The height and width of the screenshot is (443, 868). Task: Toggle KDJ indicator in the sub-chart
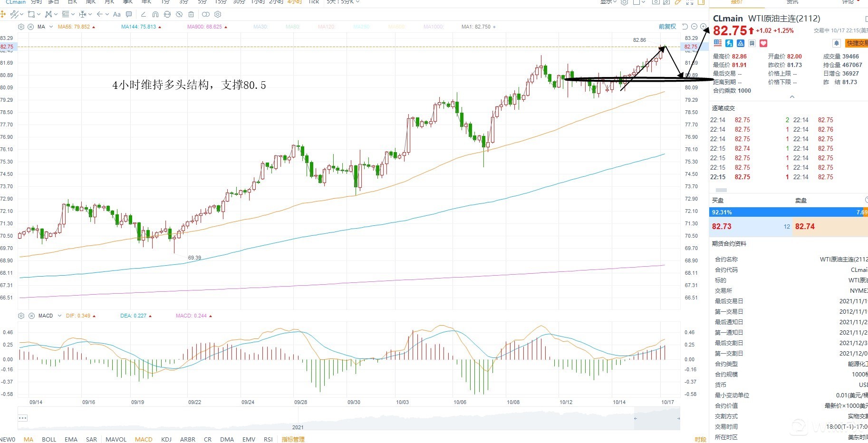point(166,439)
